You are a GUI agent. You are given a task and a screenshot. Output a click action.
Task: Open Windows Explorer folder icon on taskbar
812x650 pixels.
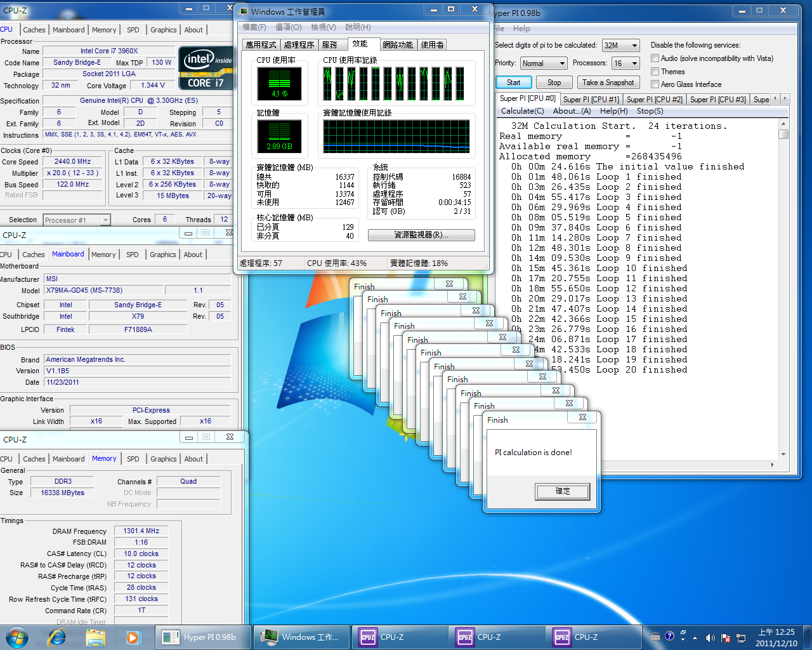[95, 637]
